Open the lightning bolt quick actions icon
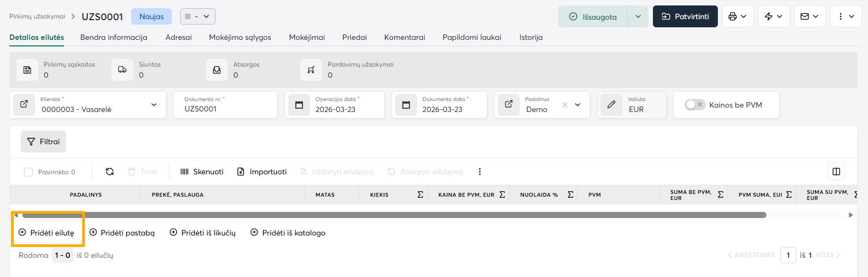 (769, 16)
